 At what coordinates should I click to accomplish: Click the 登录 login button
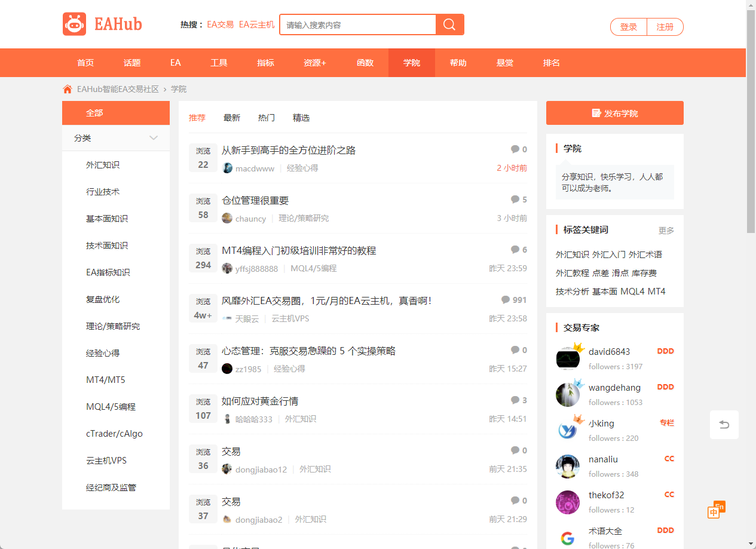point(629,27)
